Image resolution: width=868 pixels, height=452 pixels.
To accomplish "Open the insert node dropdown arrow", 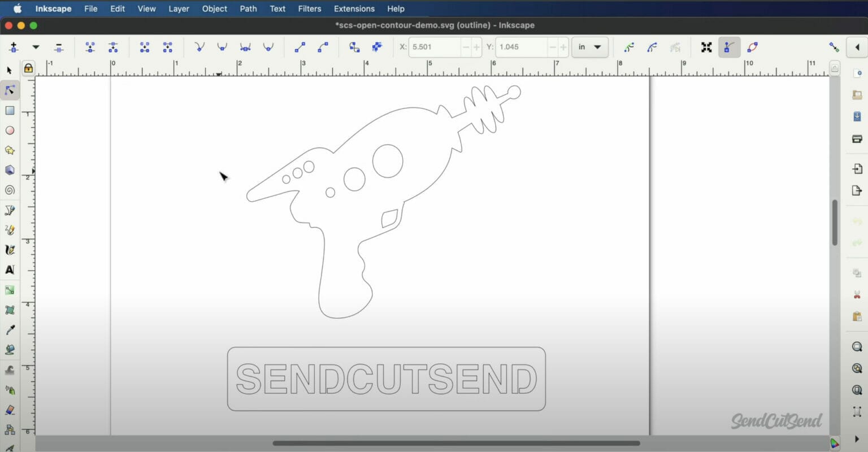I will click(36, 47).
